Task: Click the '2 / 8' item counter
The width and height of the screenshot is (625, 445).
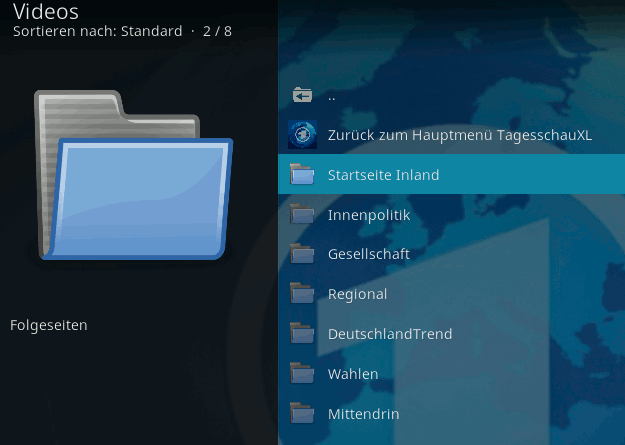Action: [x=217, y=31]
